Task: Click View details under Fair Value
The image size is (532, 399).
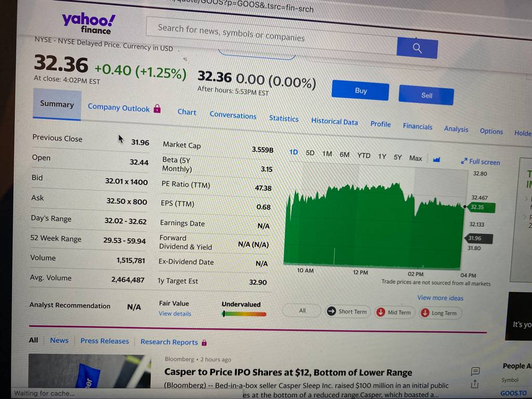Action: [x=175, y=314]
